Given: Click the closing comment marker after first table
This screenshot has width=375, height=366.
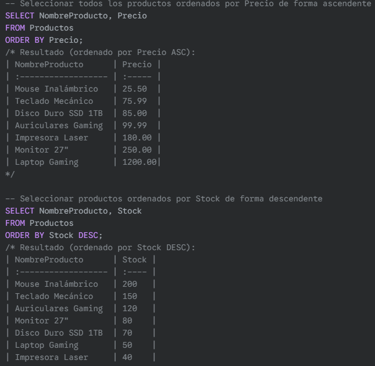Looking at the screenshot, I should pos(10,174).
